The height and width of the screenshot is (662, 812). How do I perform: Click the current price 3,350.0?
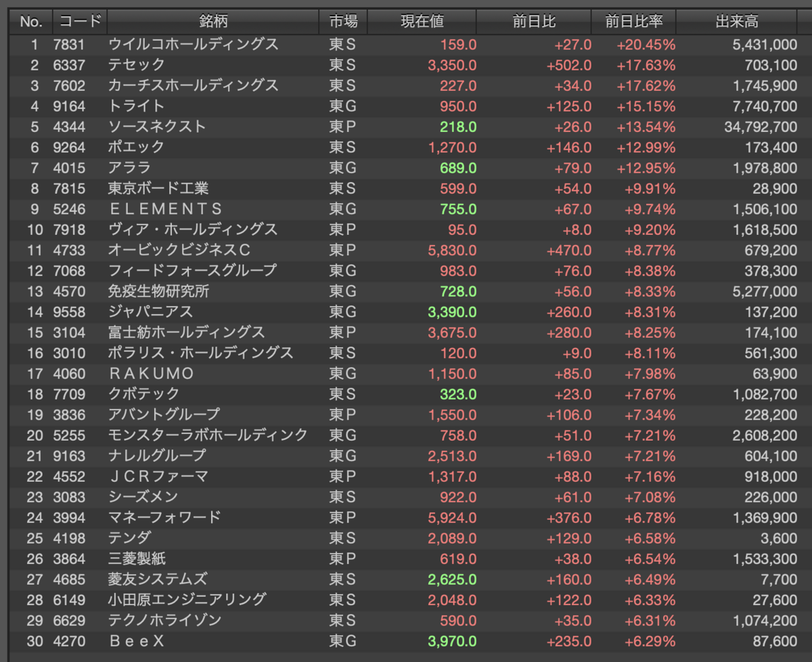click(x=452, y=65)
